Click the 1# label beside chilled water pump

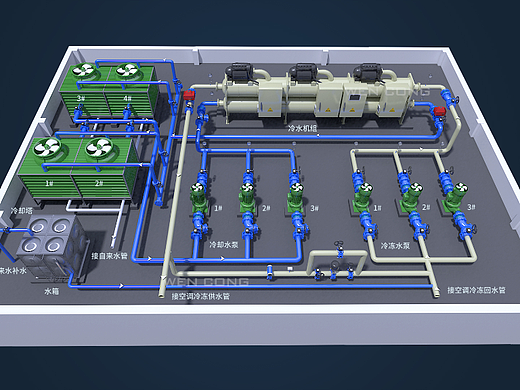pyautogui.click(x=377, y=208)
